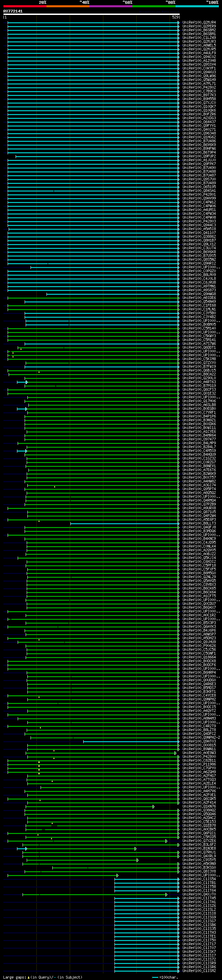The image size is (222, 980).
Task: Select the UniRef100_Q6DDT1 label
Action: point(199,347)
